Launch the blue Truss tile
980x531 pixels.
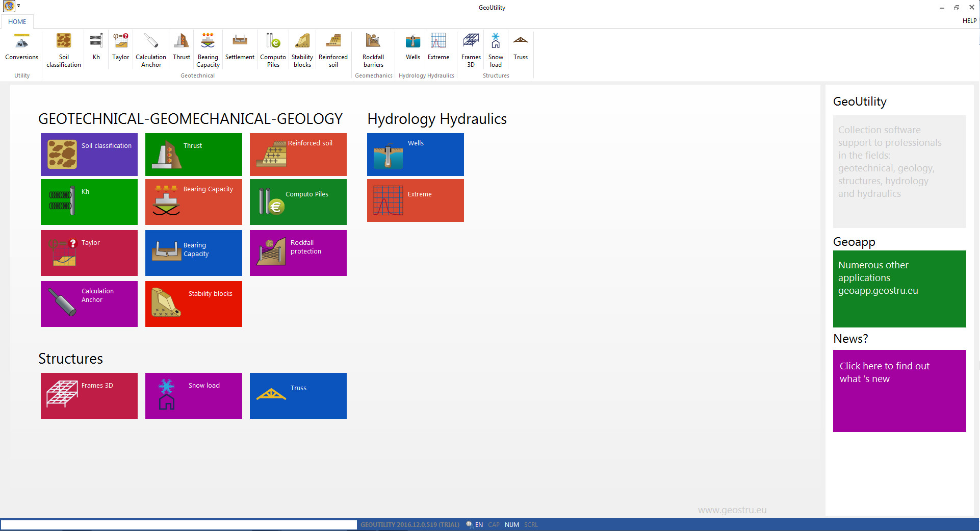coord(298,396)
